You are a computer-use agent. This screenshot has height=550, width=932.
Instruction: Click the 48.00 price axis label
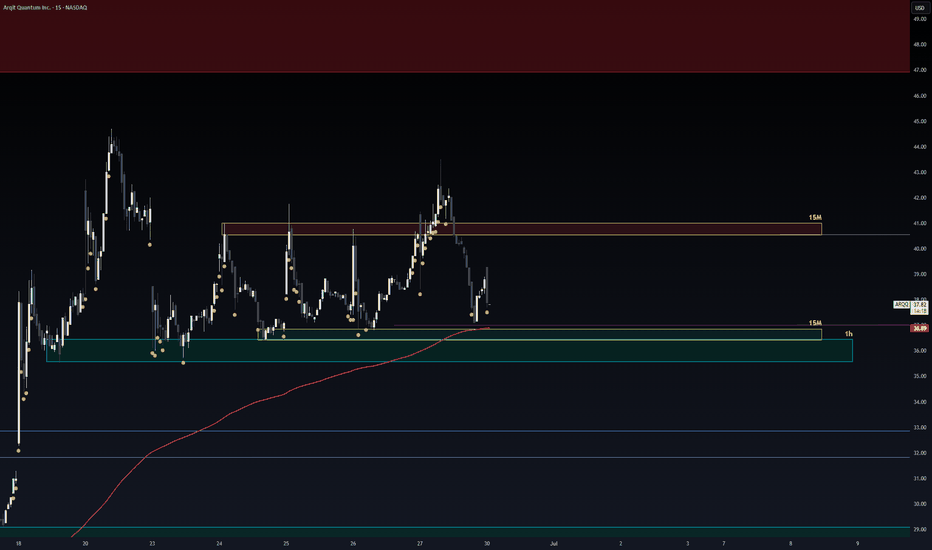[x=920, y=45]
